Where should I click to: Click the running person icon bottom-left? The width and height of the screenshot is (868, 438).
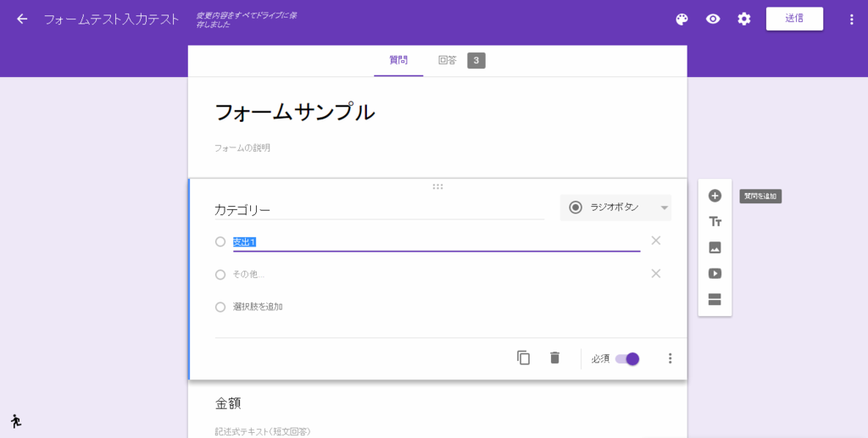(16, 421)
